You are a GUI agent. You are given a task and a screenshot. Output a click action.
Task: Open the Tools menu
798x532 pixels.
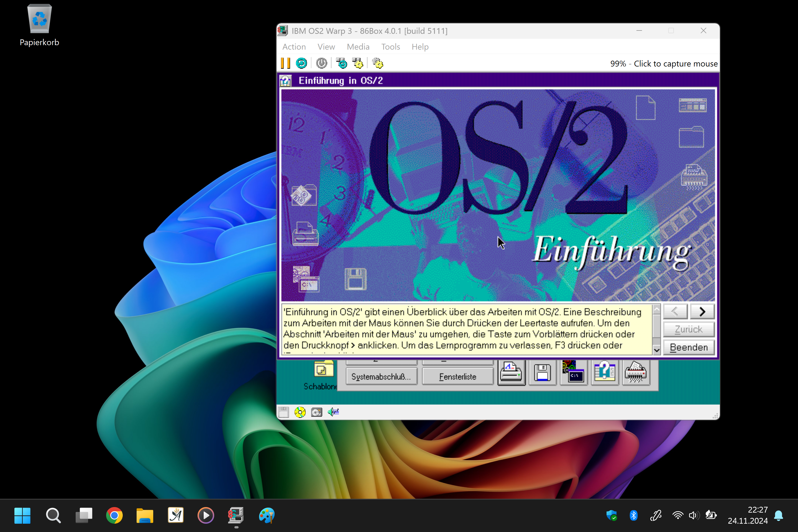pyautogui.click(x=390, y=47)
